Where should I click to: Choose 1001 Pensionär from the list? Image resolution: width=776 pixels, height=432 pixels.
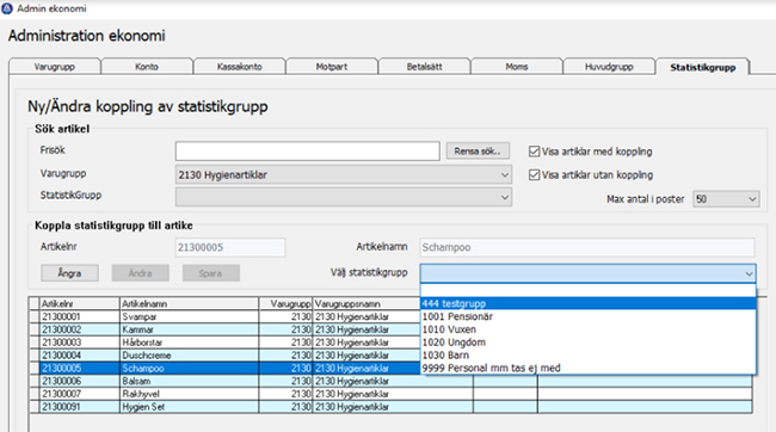tap(588, 316)
